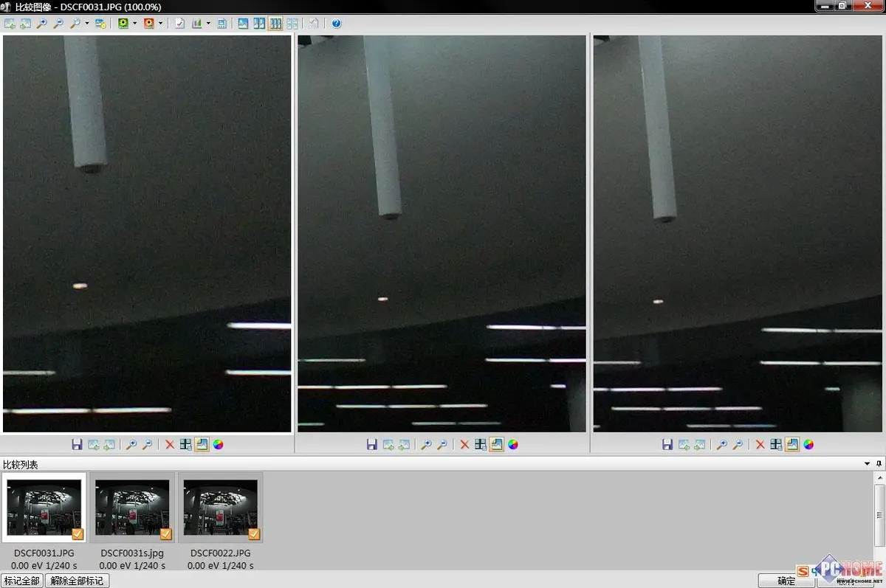Uncheck the mark box on DSCF0031.JPG thumbnail
886x588 pixels.
78,534
